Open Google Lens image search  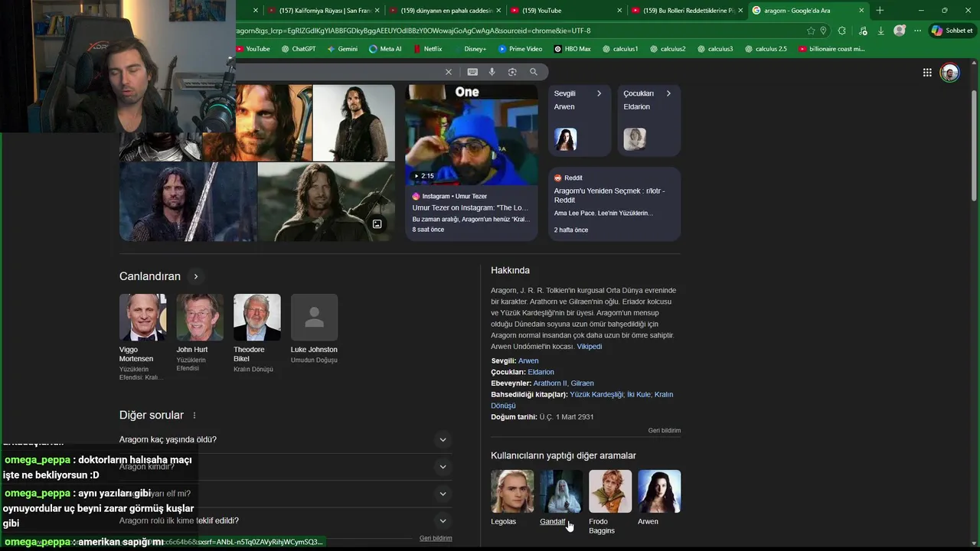tap(512, 72)
